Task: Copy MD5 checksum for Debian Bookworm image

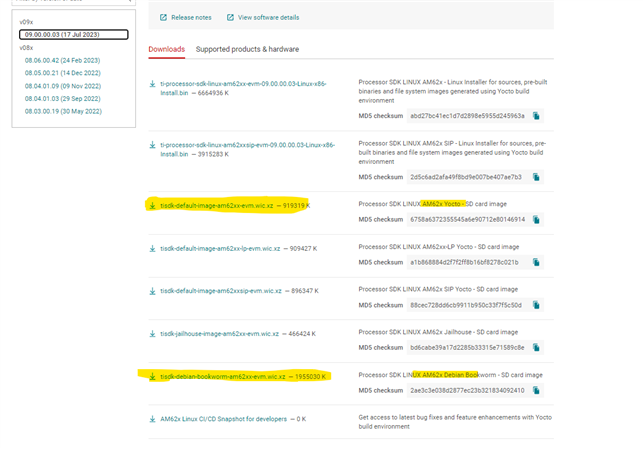Action: pos(536,390)
